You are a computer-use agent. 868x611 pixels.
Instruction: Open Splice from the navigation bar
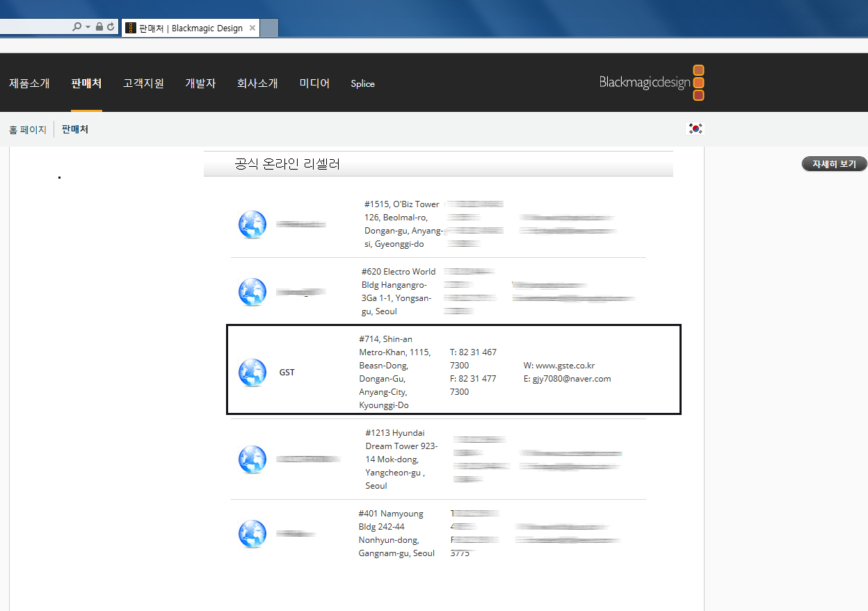point(363,83)
